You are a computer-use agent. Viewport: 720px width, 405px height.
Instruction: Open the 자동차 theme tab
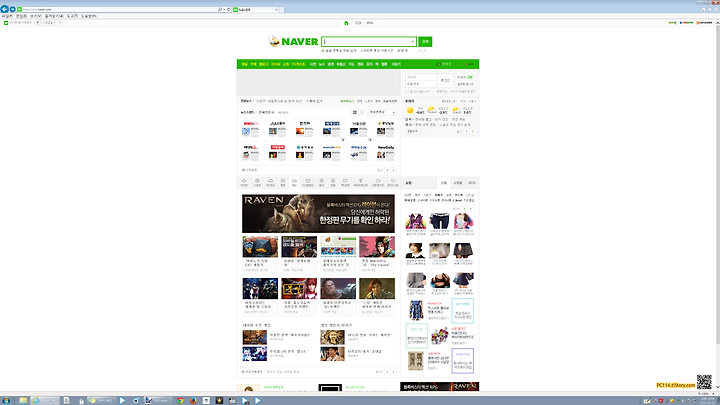click(x=270, y=182)
